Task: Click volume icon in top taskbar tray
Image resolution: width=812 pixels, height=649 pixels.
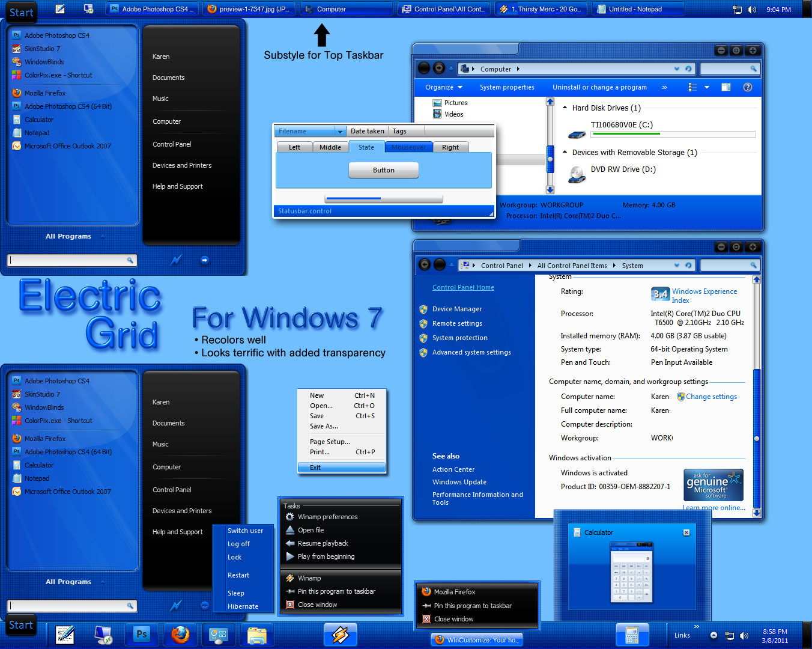Action: tap(752, 10)
